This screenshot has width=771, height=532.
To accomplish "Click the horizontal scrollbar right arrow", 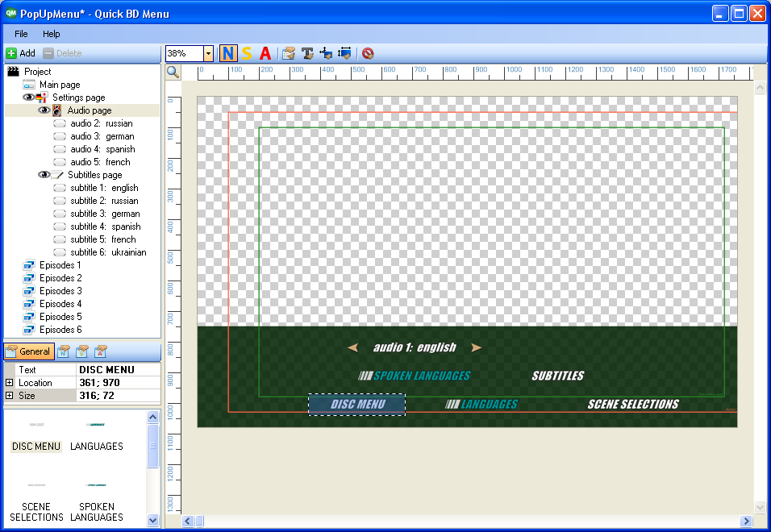I will 746,522.
